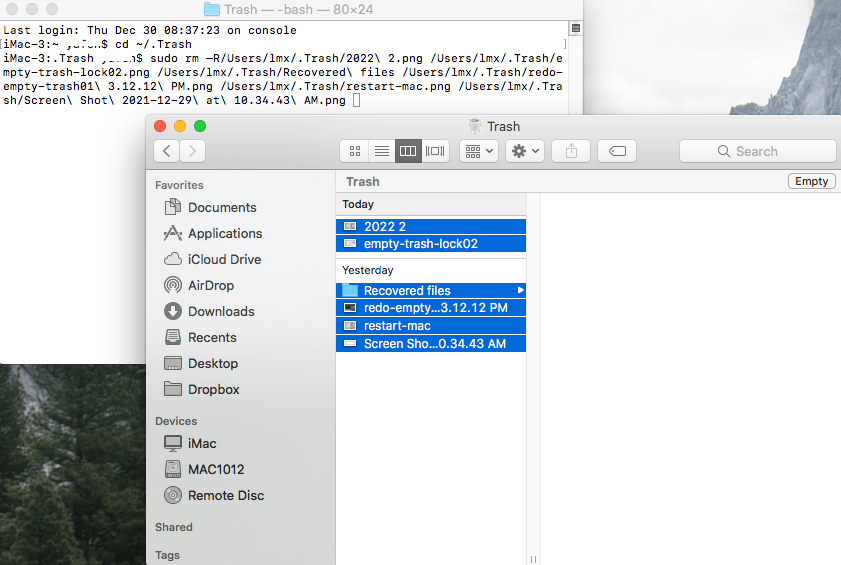This screenshot has height=565, width=841.
Task: Open Downloads from the sidebar
Action: click(221, 311)
